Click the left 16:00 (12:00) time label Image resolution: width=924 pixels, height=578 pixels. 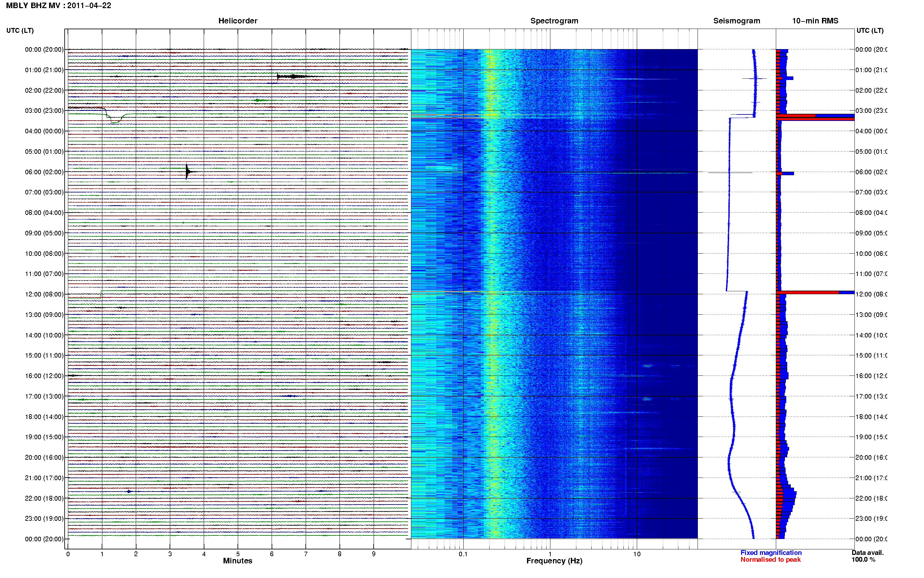tap(44, 376)
